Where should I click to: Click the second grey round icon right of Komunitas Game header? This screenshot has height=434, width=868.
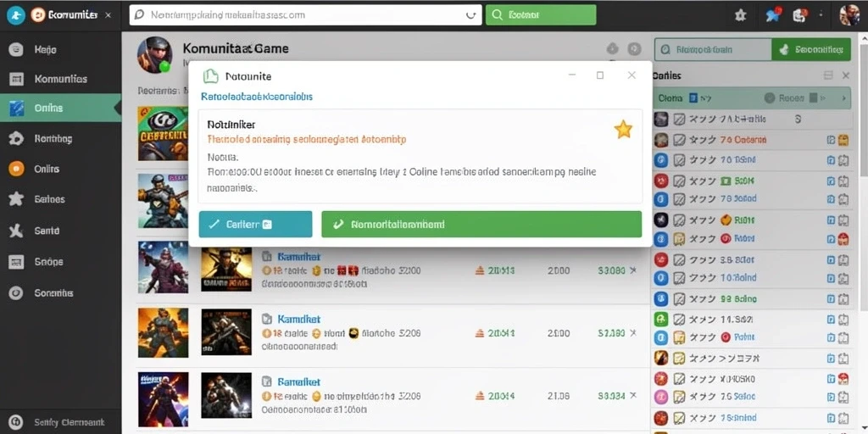(x=634, y=48)
